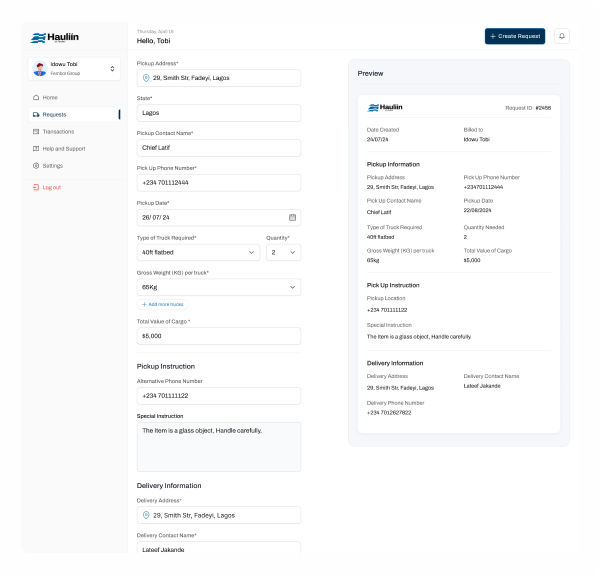Open the Gross Weight per truck dropdown
This screenshot has width=599, height=577.
tap(219, 287)
